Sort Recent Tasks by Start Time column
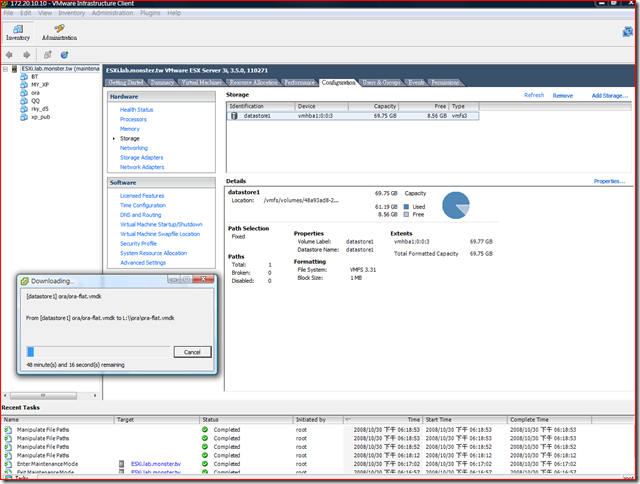Image resolution: width=640 pixels, height=484 pixels. (x=465, y=420)
